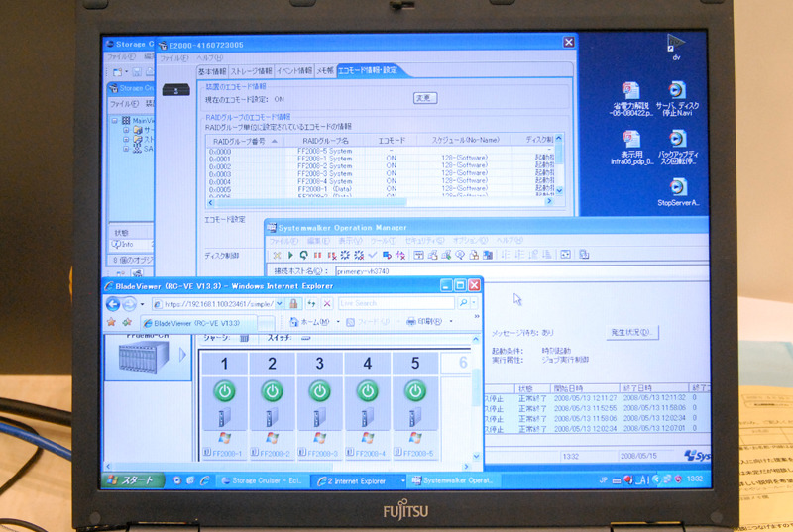793x532 pixels.
Task: Click the start job play icon in Systemwalker
Action: 290,256
